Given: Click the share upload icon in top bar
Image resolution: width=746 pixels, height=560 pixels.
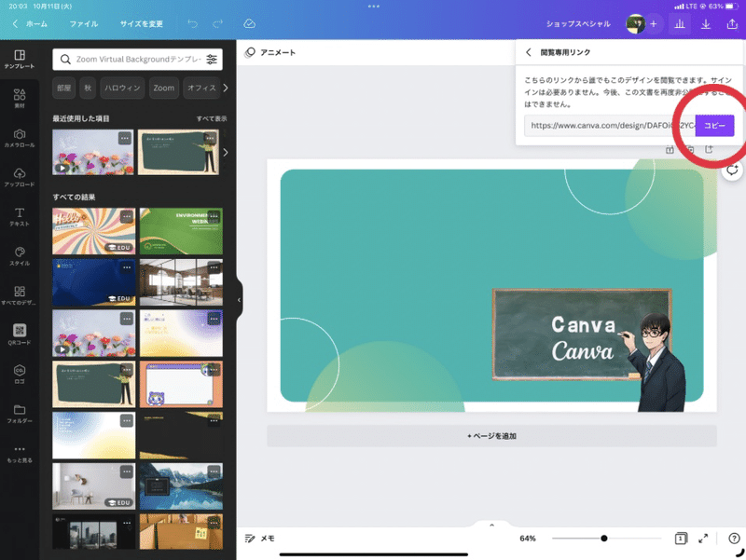Looking at the screenshot, I should point(732,24).
